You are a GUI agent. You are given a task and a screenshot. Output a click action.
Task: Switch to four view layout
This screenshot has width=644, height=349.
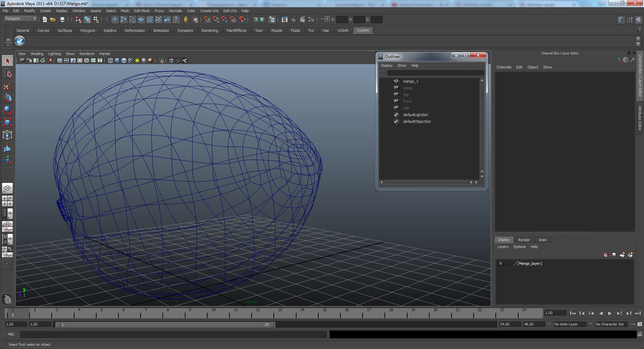coord(7,201)
